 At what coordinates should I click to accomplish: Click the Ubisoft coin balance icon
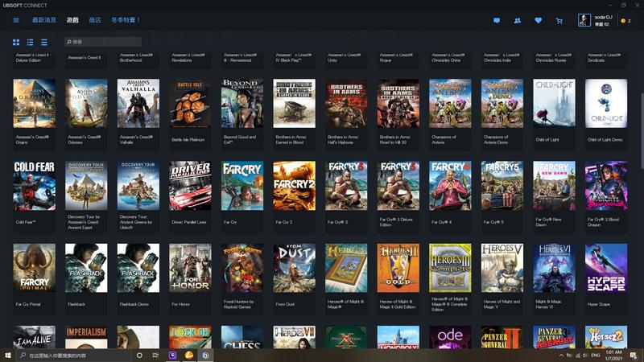(623, 21)
